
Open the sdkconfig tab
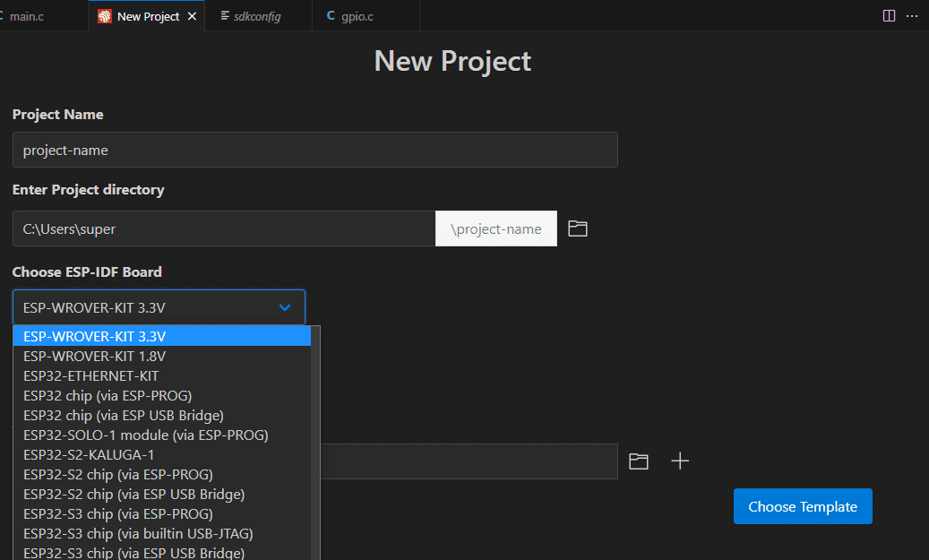pos(258,17)
